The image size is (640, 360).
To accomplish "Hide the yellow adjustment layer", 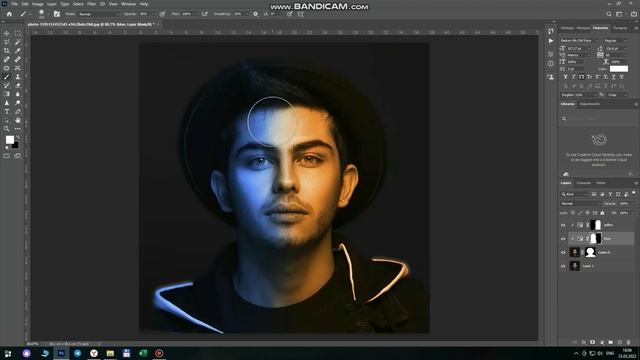I will pyautogui.click(x=563, y=225).
